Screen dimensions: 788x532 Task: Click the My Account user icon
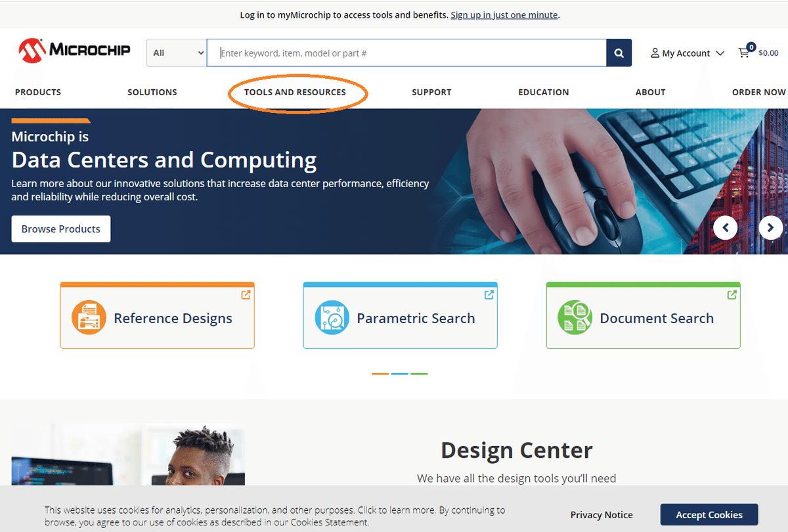[655, 53]
